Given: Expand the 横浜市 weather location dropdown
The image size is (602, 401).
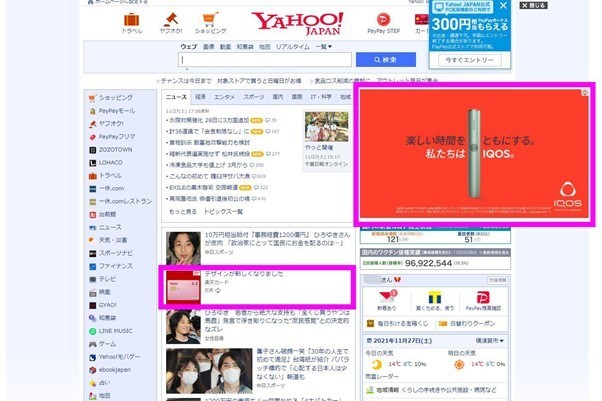Looking at the screenshot, I should coord(490,341).
